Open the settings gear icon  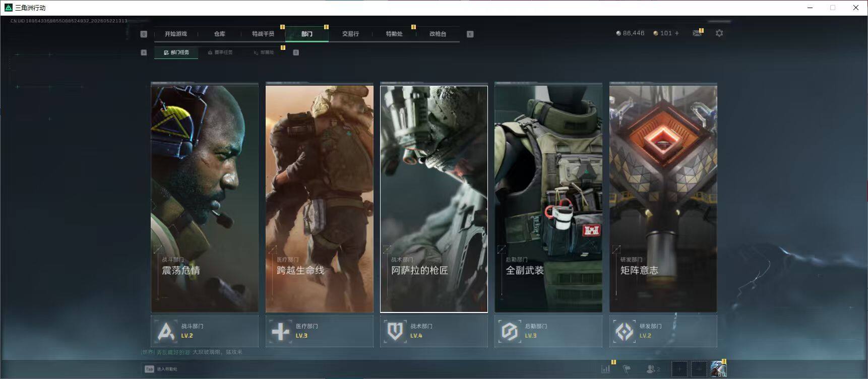point(719,33)
